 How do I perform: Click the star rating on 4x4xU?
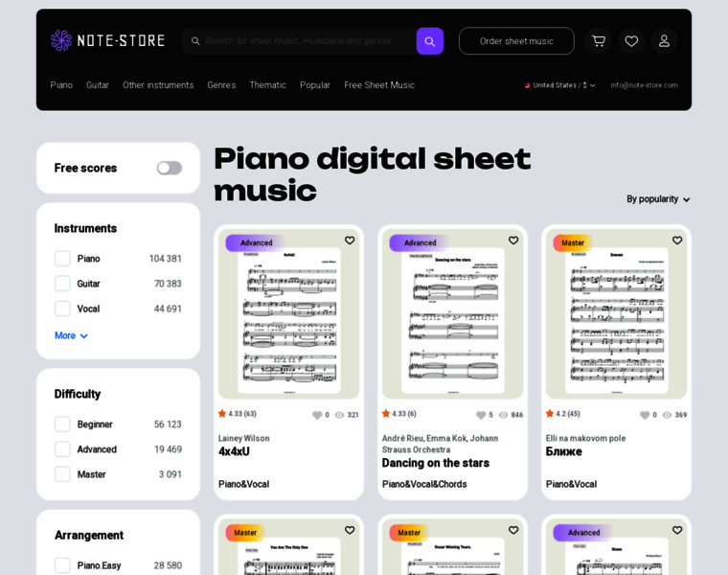click(x=238, y=413)
